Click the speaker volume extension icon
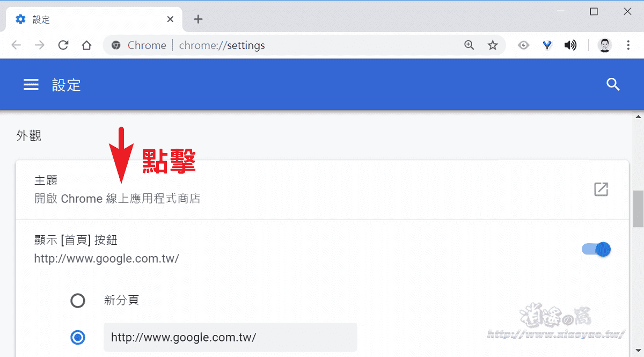 click(570, 45)
